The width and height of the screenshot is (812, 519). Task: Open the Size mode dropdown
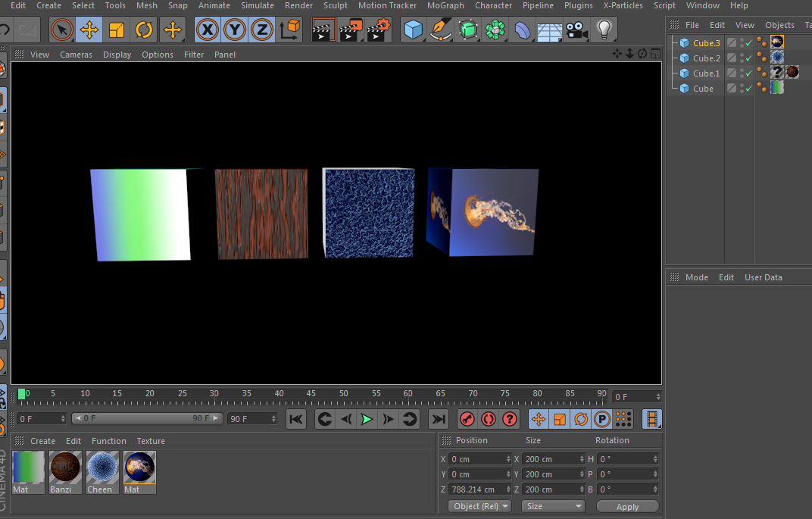click(553, 506)
